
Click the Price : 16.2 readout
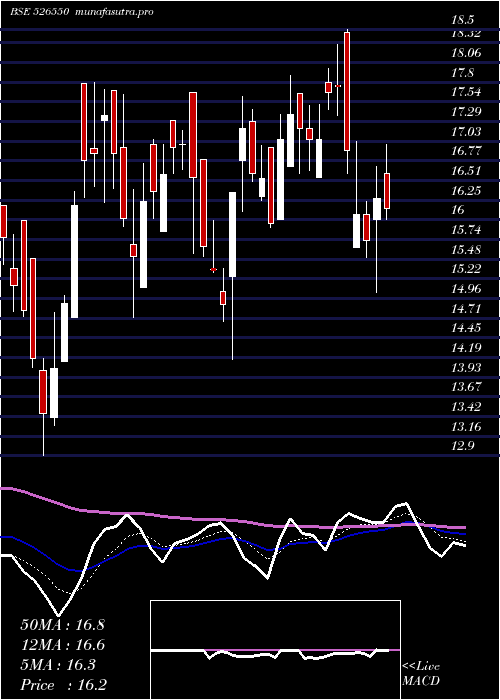pos(64,685)
